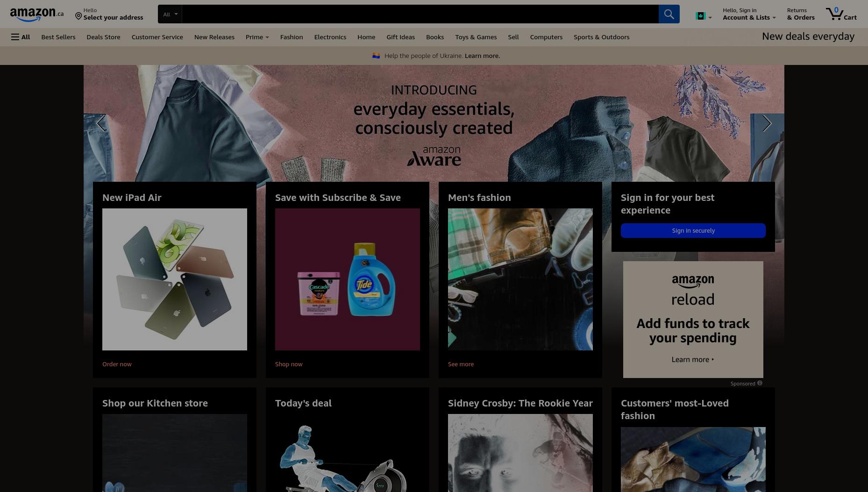The width and height of the screenshot is (868, 492).
Task: Open Gift Ideas
Action: [400, 37]
